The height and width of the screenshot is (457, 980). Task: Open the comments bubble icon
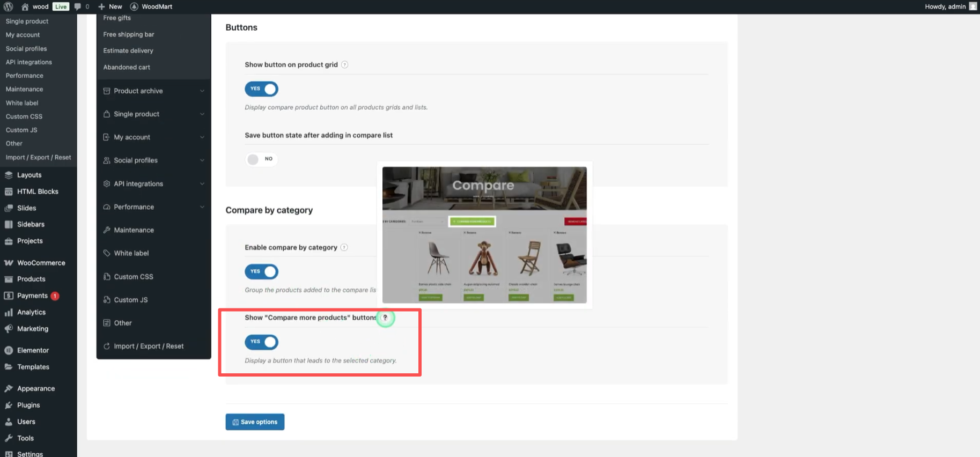[x=78, y=6]
